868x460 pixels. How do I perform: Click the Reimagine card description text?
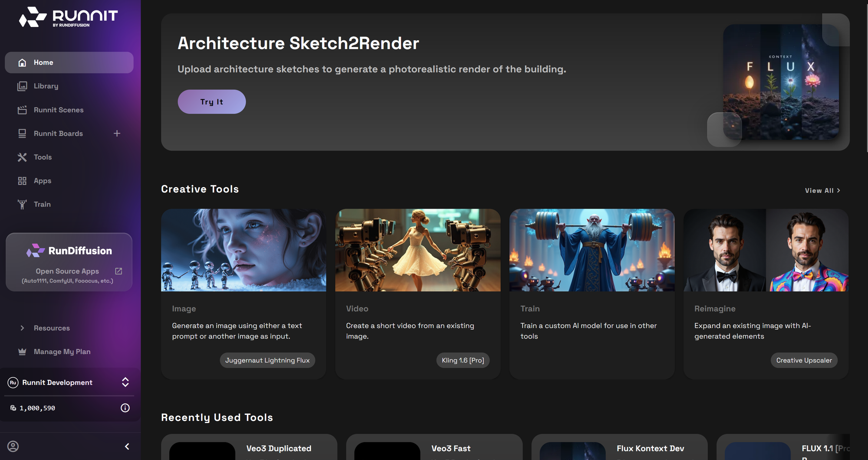tap(753, 331)
